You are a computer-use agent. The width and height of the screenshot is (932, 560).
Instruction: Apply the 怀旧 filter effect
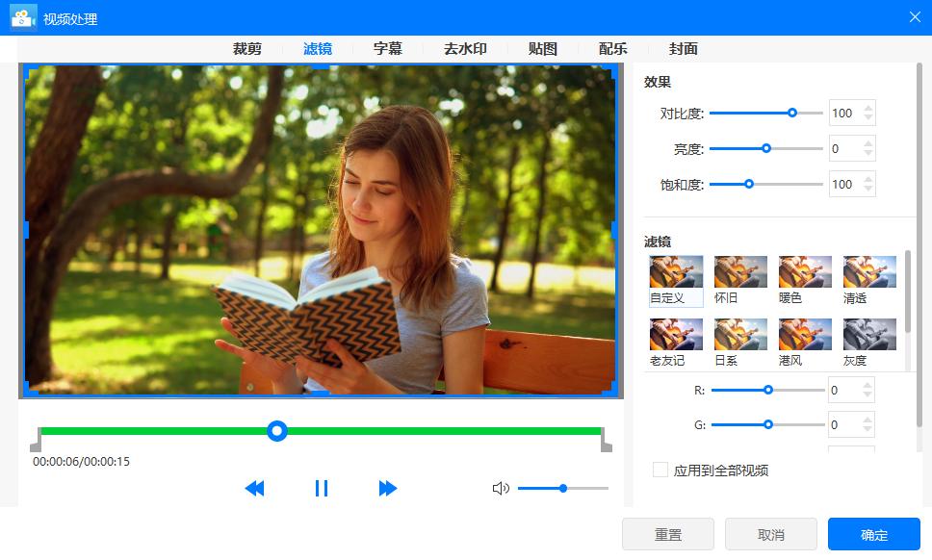click(x=739, y=271)
